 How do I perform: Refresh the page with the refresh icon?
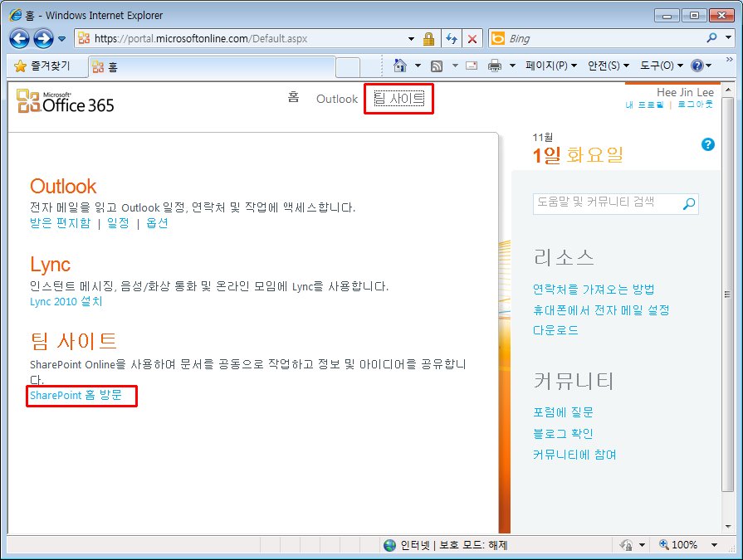point(452,39)
